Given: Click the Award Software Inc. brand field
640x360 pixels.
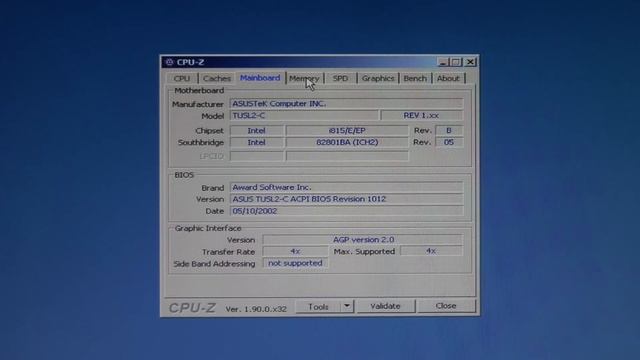Looking at the screenshot, I should click(x=347, y=187).
